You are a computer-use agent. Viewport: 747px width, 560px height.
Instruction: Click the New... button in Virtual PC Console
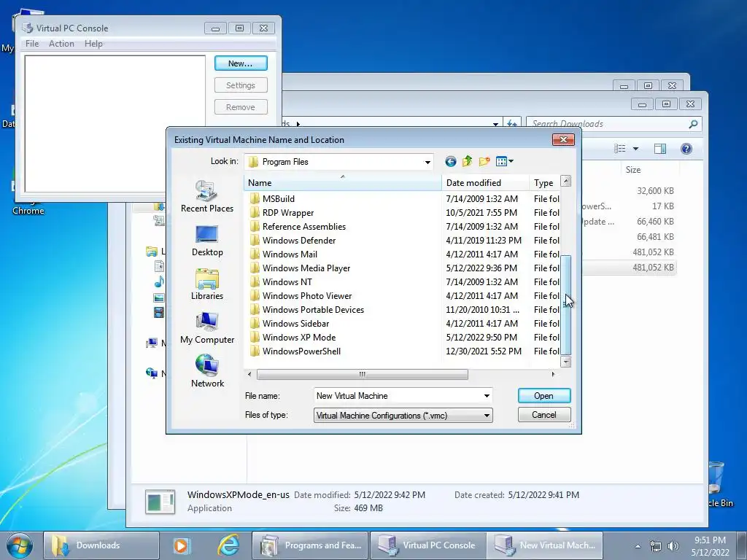(x=241, y=63)
